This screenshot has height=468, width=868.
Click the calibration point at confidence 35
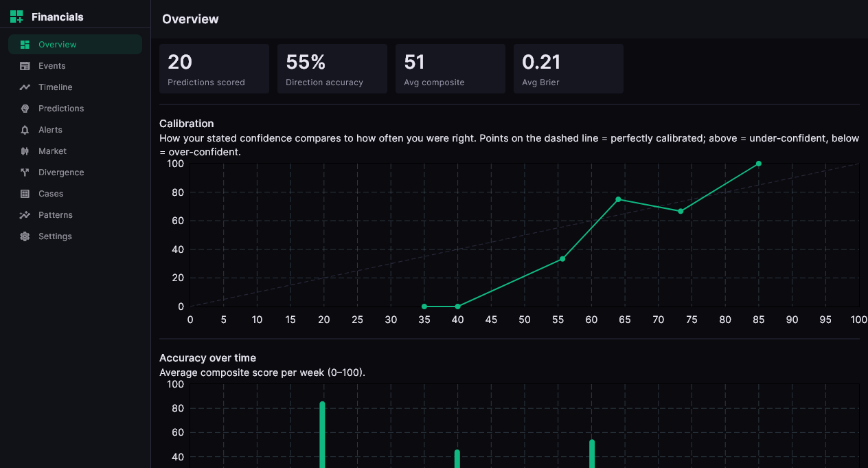pos(424,307)
